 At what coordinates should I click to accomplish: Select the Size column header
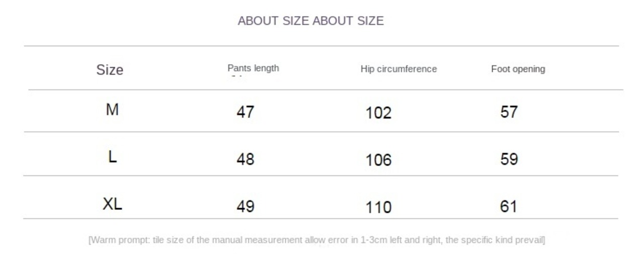pyautogui.click(x=110, y=69)
